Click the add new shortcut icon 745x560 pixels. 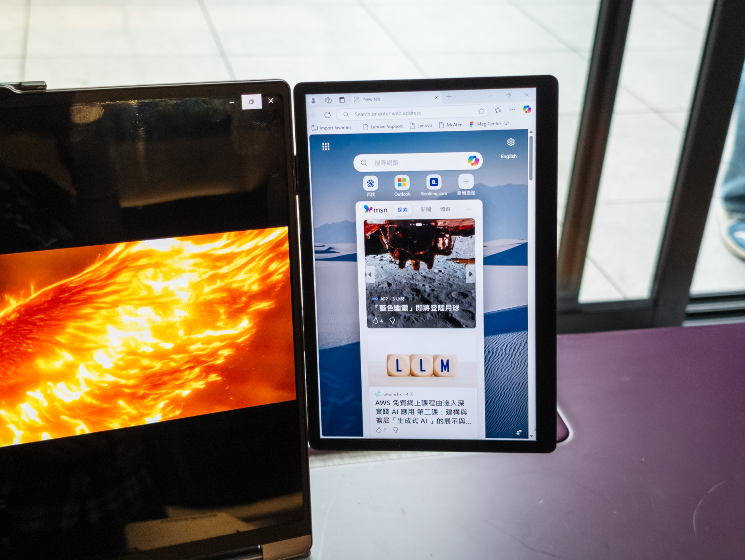tap(465, 185)
